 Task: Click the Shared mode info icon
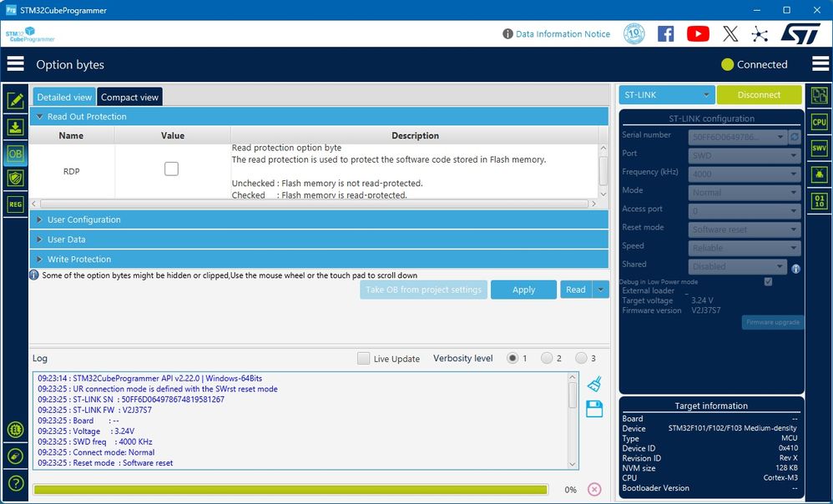[x=795, y=269]
